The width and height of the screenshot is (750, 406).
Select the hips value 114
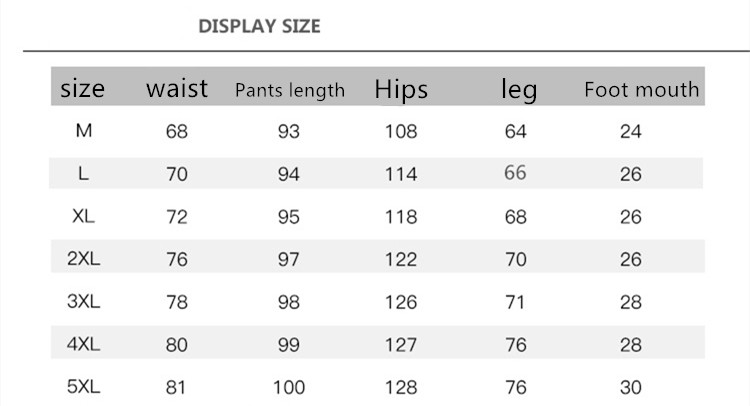[401, 173]
